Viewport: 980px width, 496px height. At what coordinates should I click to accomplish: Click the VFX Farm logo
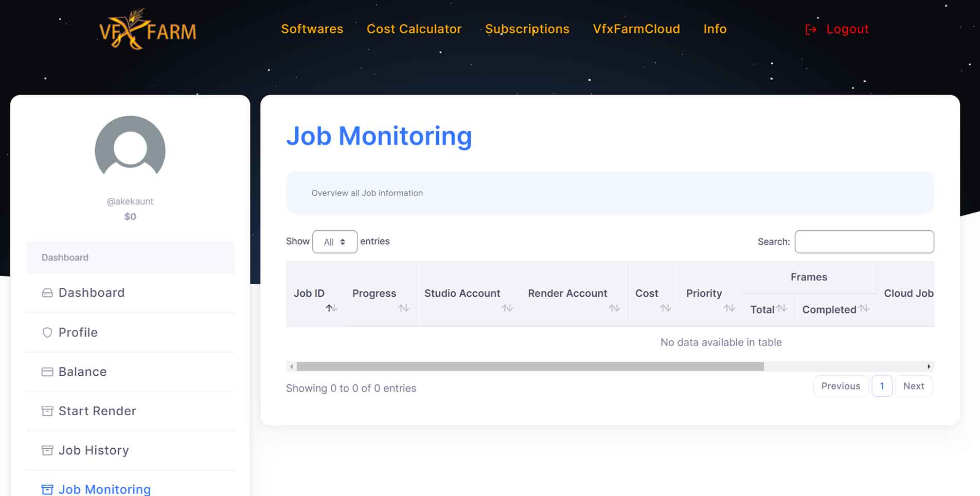click(148, 30)
